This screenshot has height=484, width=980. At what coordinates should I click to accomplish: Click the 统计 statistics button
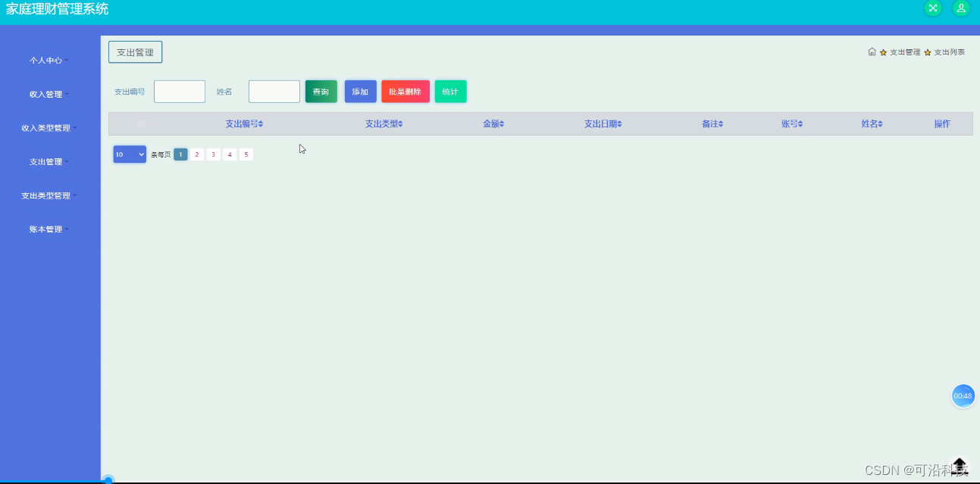(451, 92)
